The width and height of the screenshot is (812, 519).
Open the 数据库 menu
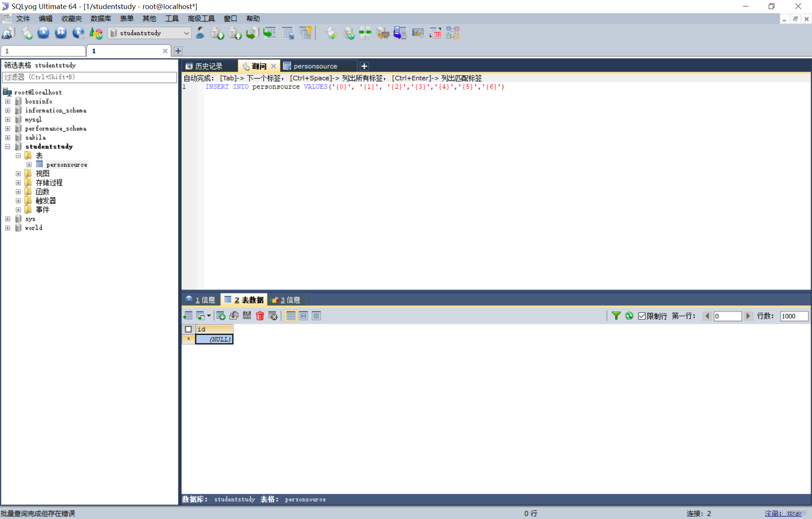pyautogui.click(x=101, y=18)
